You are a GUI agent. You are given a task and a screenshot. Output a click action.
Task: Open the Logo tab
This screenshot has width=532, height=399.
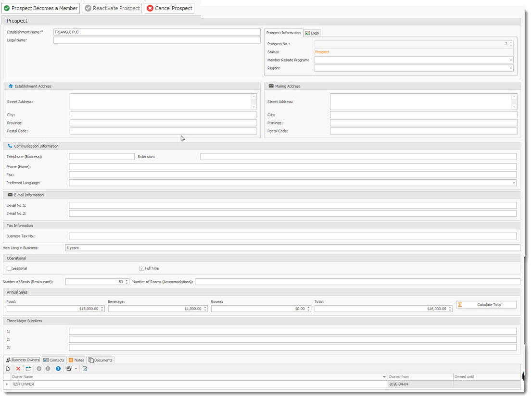312,33
